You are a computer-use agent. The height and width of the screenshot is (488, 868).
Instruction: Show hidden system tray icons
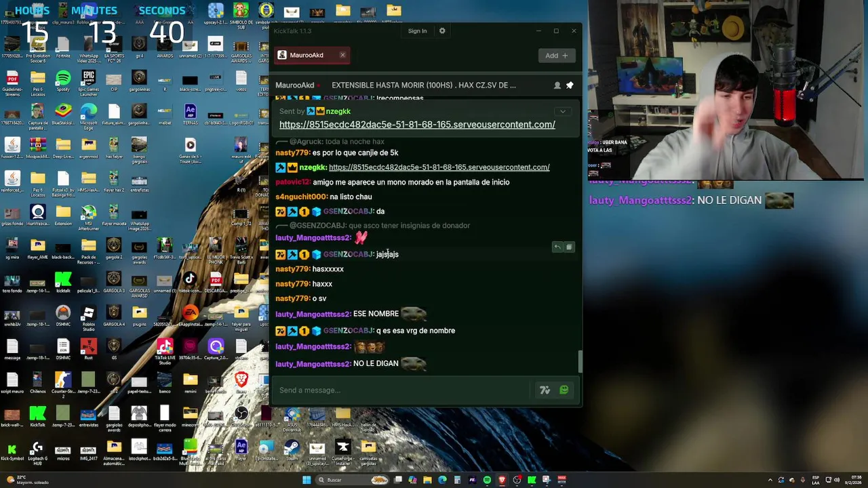pyautogui.click(x=770, y=480)
